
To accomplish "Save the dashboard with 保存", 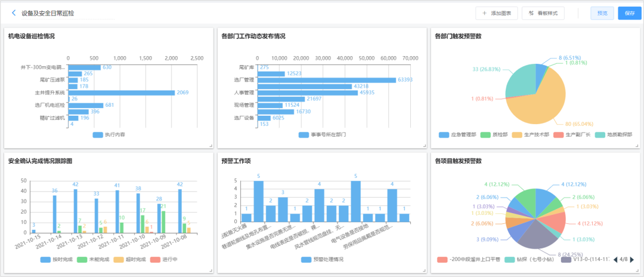I will coord(629,13).
